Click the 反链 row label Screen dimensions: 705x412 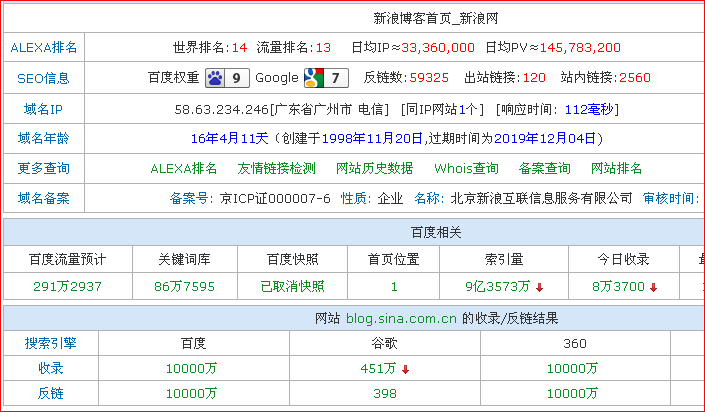click(x=51, y=394)
